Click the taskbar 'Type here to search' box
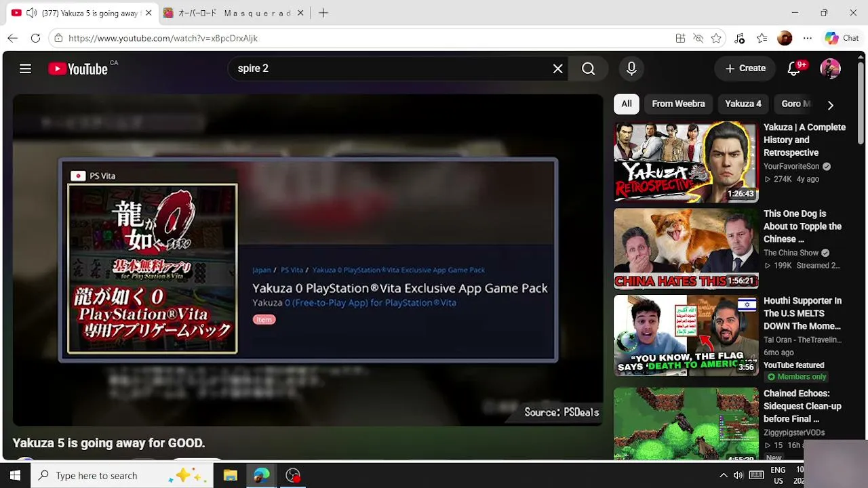Screen dimensions: 868x488 point(122,476)
